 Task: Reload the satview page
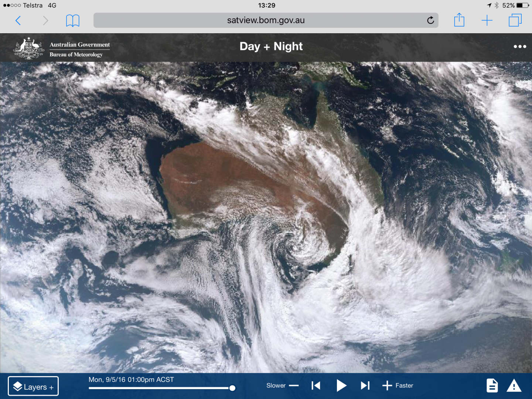tap(430, 20)
